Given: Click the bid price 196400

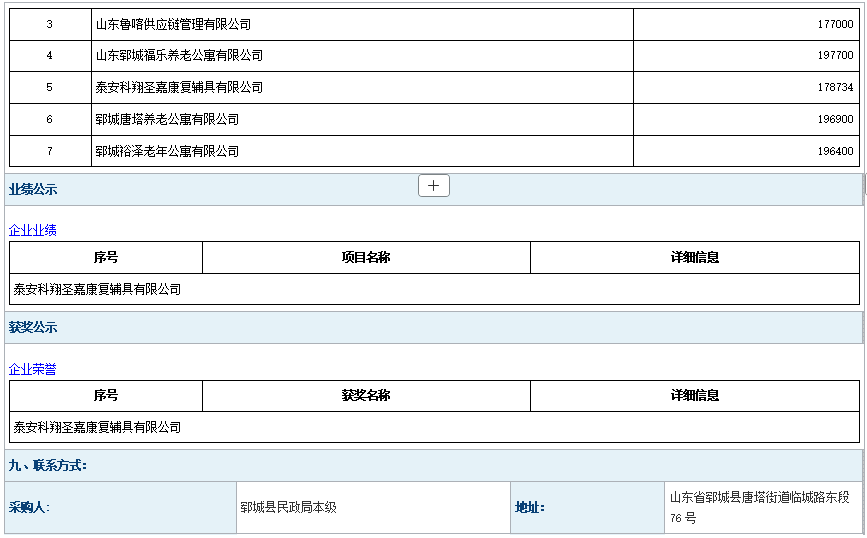Looking at the screenshot, I should pos(835,152).
